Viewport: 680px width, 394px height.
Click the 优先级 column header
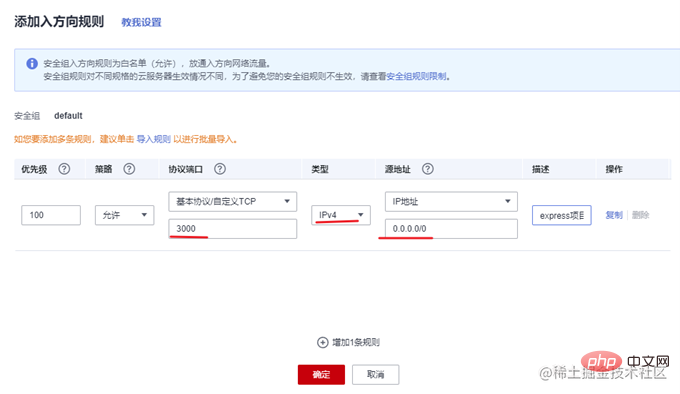[34, 169]
